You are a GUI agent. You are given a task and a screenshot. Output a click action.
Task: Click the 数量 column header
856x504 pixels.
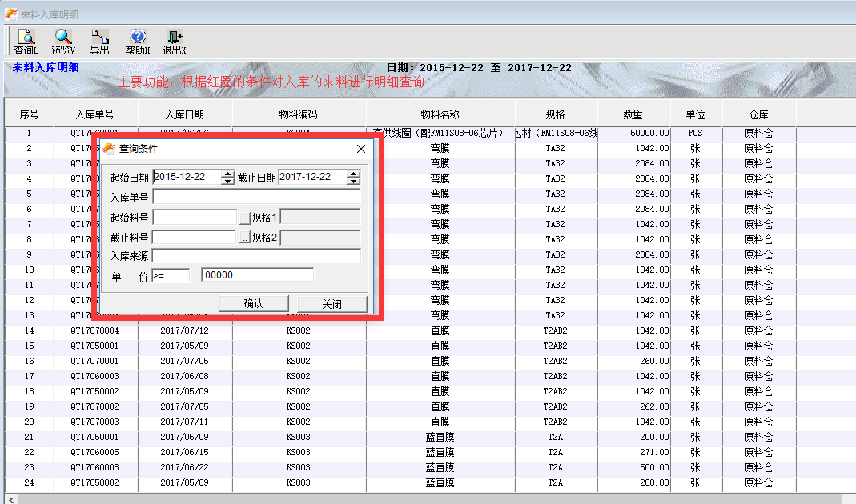coord(633,114)
